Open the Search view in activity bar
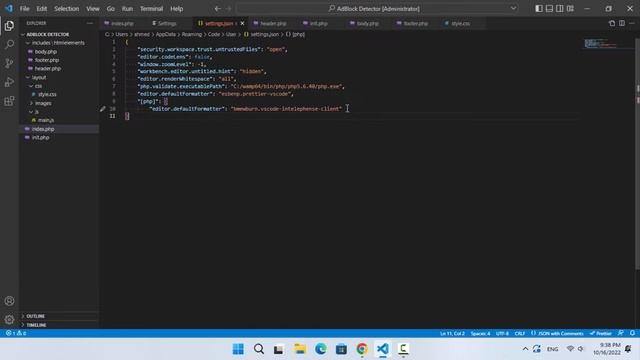Viewport: 640px width, 360px height. coord(9,44)
